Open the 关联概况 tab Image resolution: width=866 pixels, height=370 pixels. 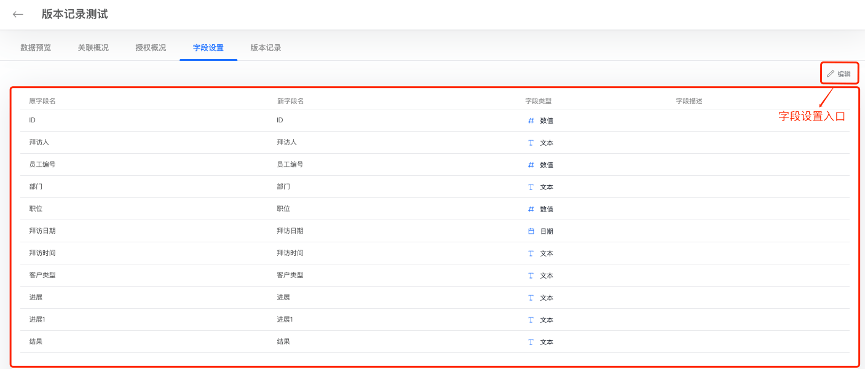93,47
